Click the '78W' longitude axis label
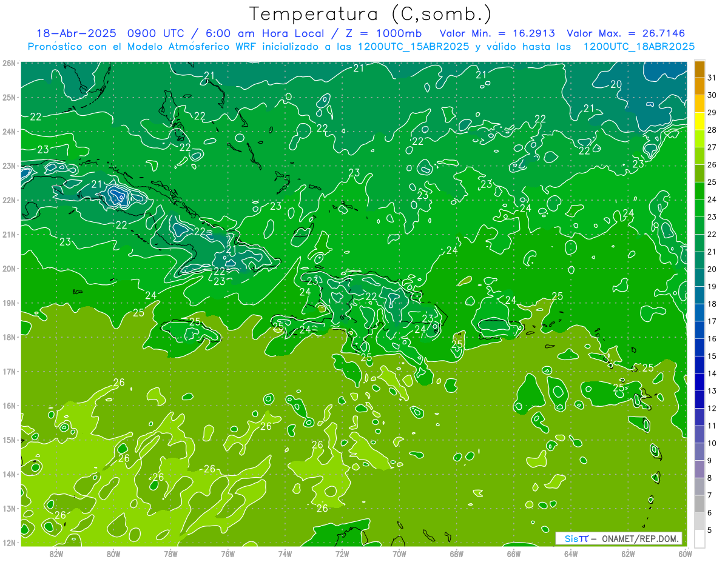728x562 pixels. pos(170,553)
